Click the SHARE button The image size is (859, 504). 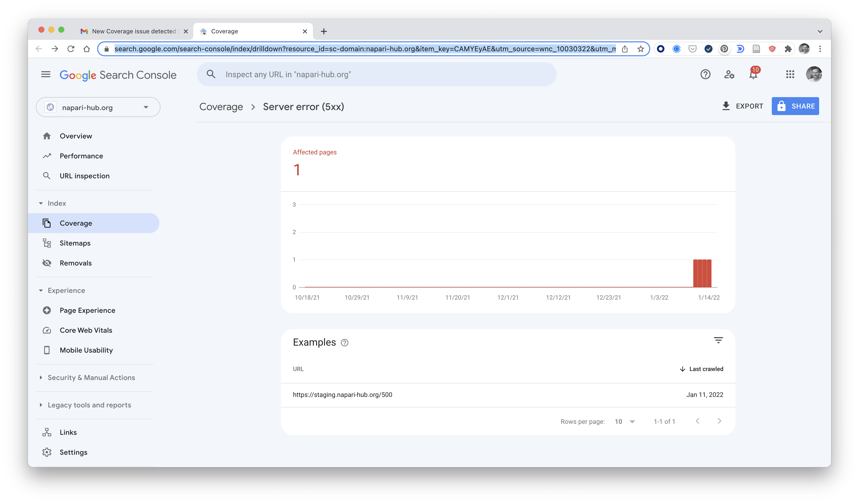click(795, 106)
